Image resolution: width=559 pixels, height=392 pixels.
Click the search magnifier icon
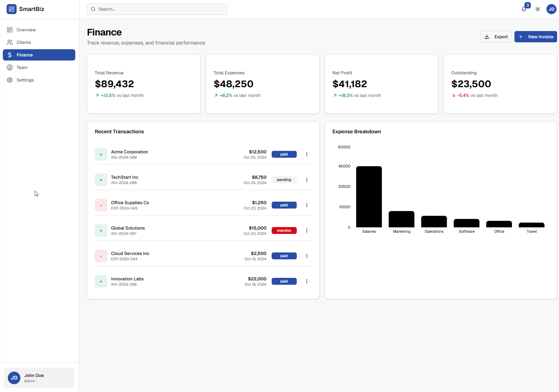pyautogui.click(x=93, y=9)
